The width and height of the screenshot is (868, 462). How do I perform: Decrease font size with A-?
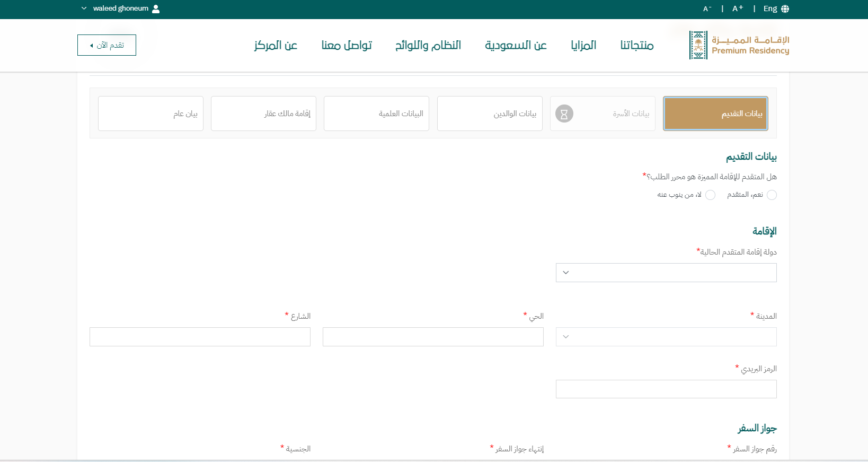click(x=707, y=8)
